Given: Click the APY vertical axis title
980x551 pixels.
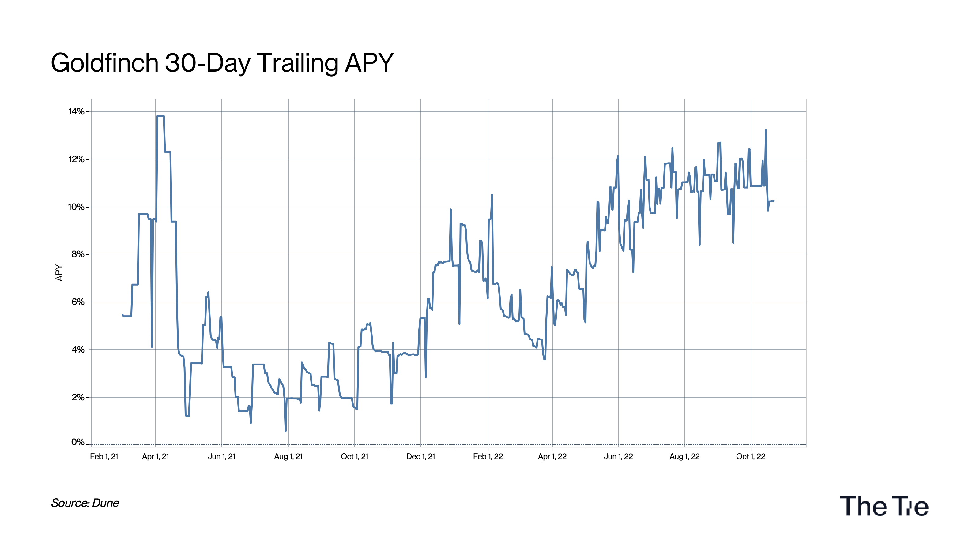Looking at the screenshot, I should tap(59, 273).
